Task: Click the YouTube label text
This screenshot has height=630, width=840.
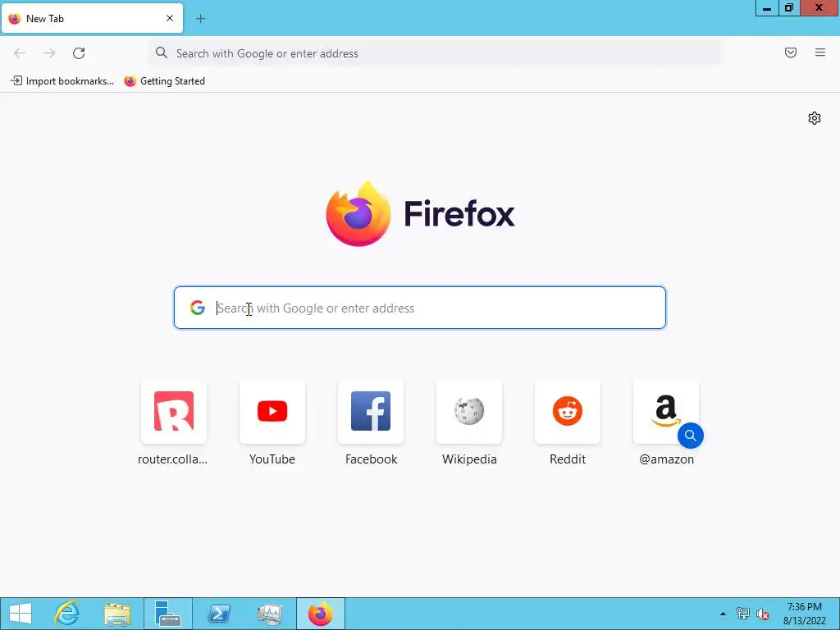Action: tap(272, 459)
